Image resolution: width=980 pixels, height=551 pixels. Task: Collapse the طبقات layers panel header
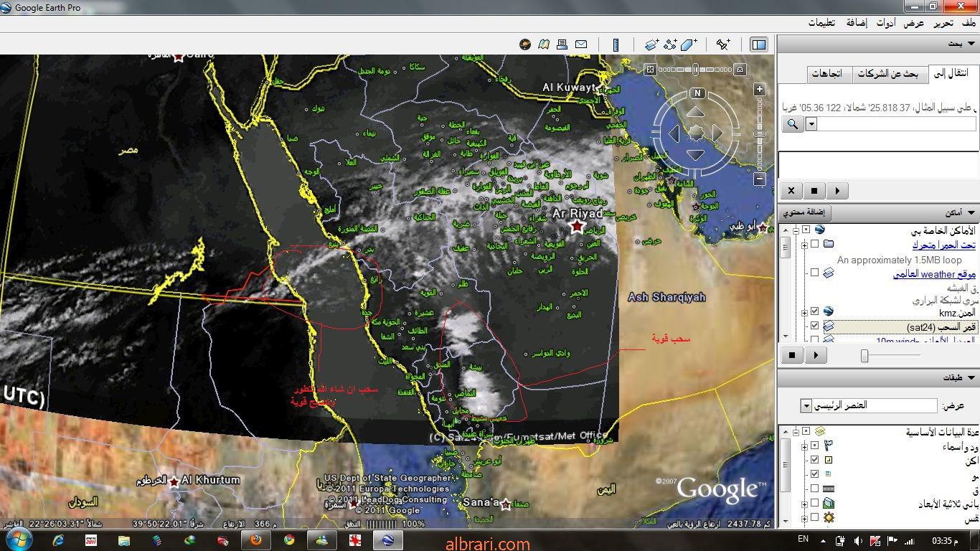click(x=879, y=377)
